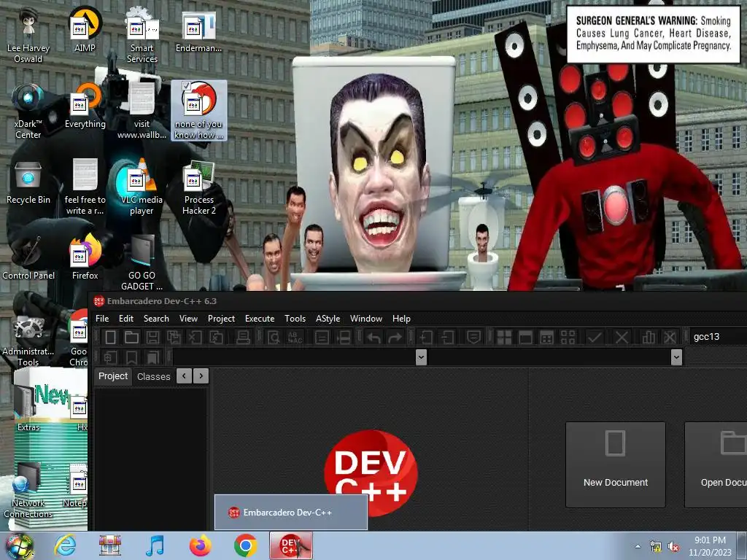The width and height of the screenshot is (747, 560).
Task: Expand the first class browser combo box arrow
Action: (x=421, y=357)
